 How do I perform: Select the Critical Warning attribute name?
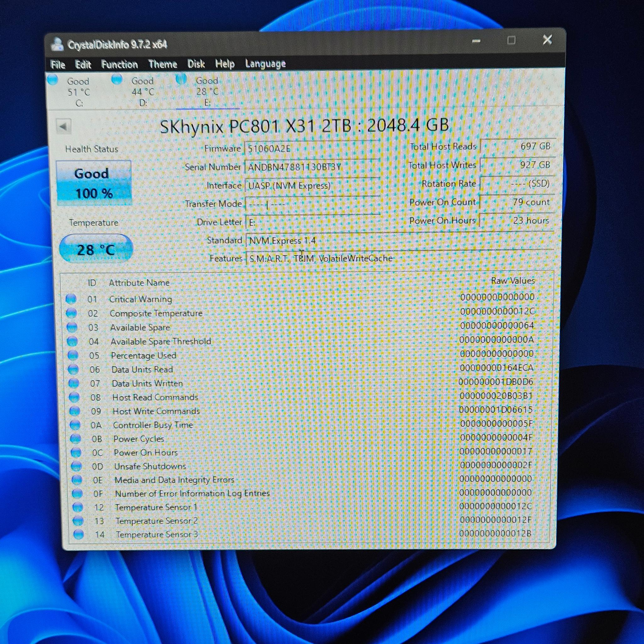(140, 299)
